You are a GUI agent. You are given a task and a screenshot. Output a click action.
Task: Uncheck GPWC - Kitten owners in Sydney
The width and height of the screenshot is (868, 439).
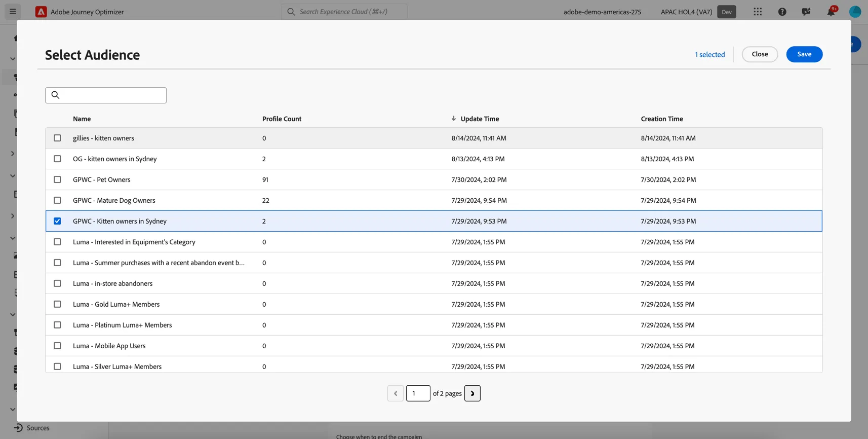point(57,221)
